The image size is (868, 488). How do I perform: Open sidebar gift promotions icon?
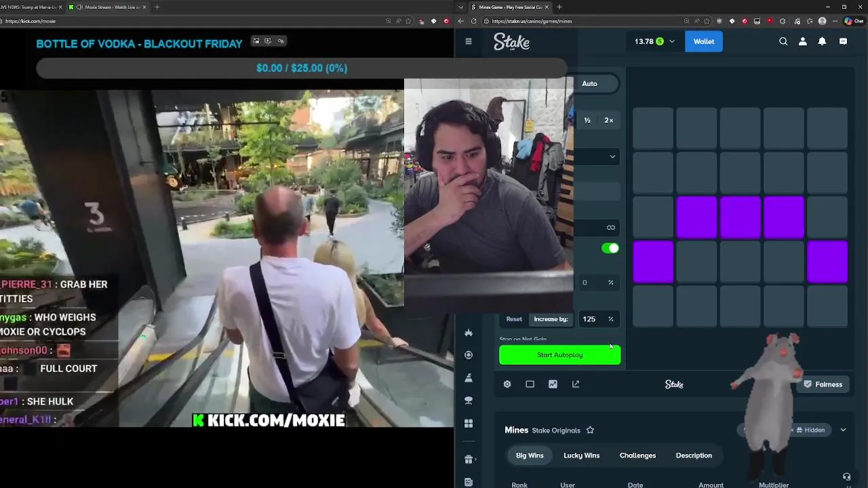tap(469, 460)
